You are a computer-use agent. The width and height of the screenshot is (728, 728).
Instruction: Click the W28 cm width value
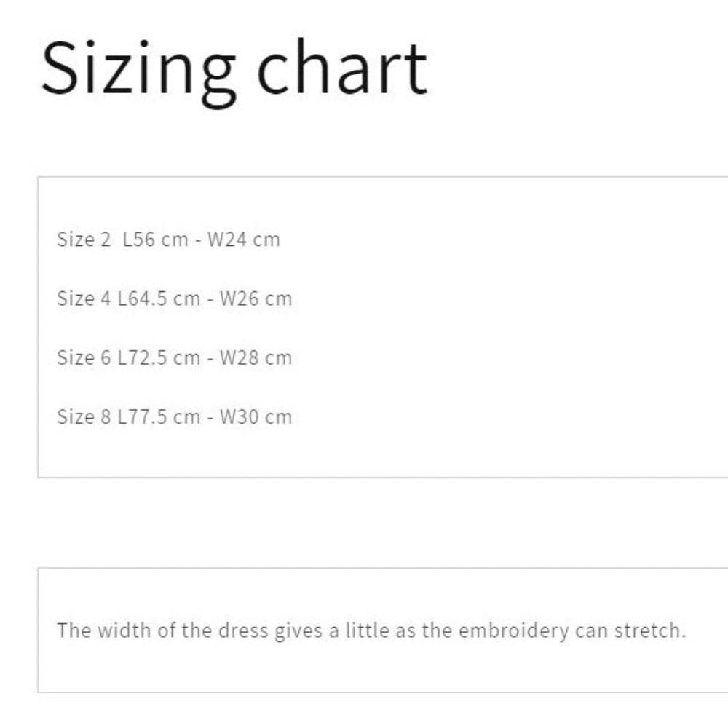(255, 357)
